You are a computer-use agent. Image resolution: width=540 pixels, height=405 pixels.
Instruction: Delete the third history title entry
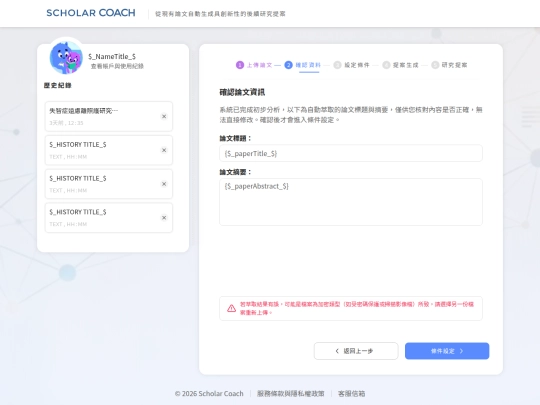pyautogui.click(x=164, y=184)
